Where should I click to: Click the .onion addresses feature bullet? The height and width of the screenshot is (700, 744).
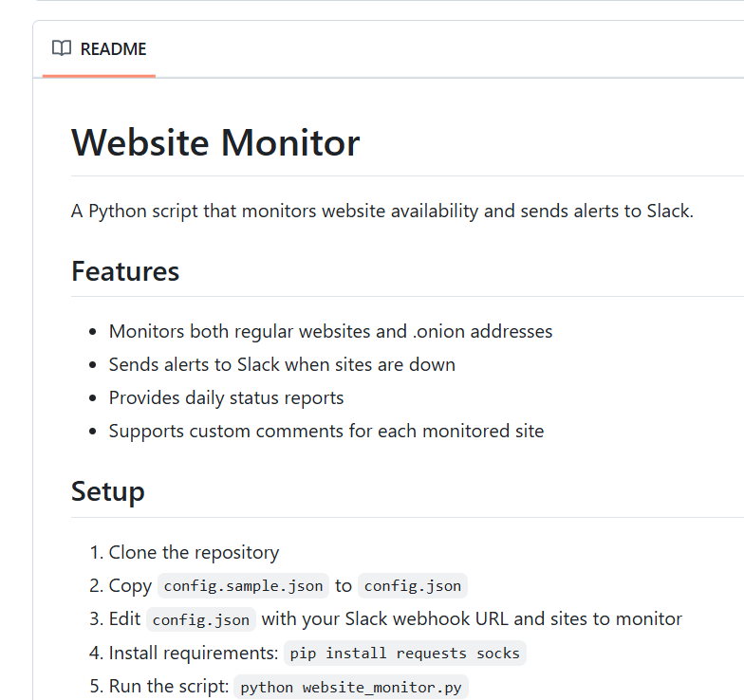(x=330, y=332)
